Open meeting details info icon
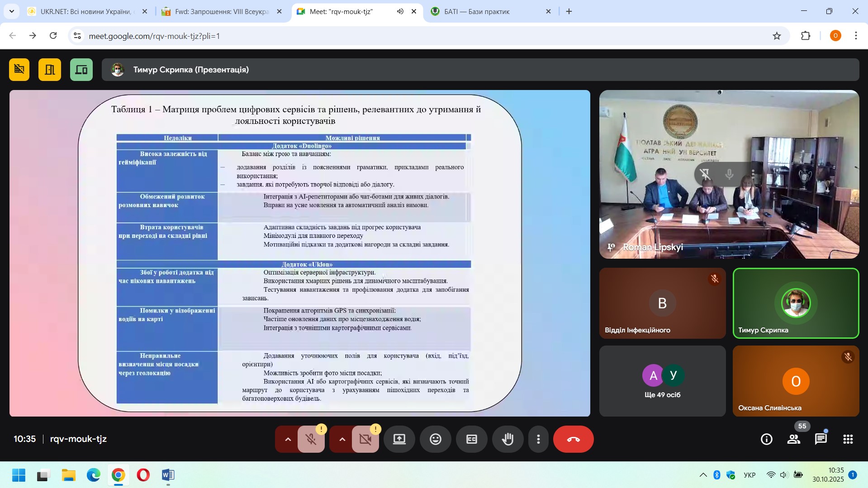Viewport: 868px width, 488px height. pyautogui.click(x=766, y=439)
